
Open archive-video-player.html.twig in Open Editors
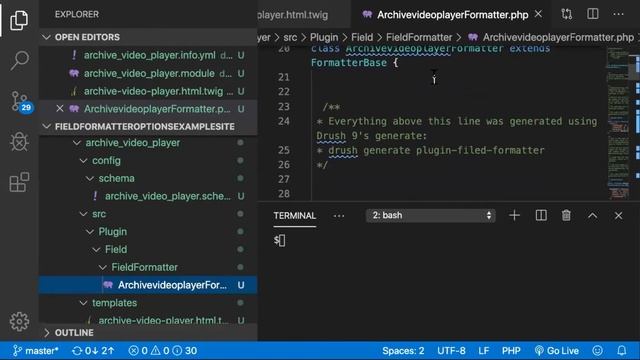pos(148,91)
